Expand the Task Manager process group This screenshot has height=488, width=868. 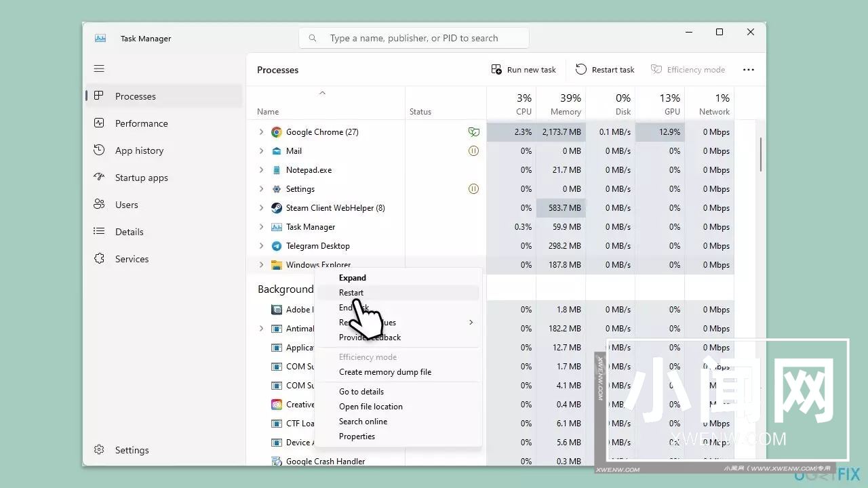(x=261, y=227)
